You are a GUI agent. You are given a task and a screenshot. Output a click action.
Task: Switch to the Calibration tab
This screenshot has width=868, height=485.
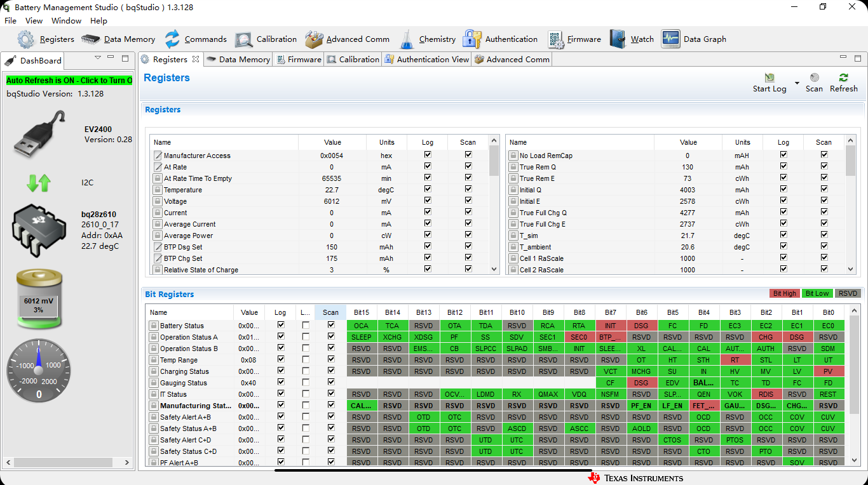click(353, 60)
